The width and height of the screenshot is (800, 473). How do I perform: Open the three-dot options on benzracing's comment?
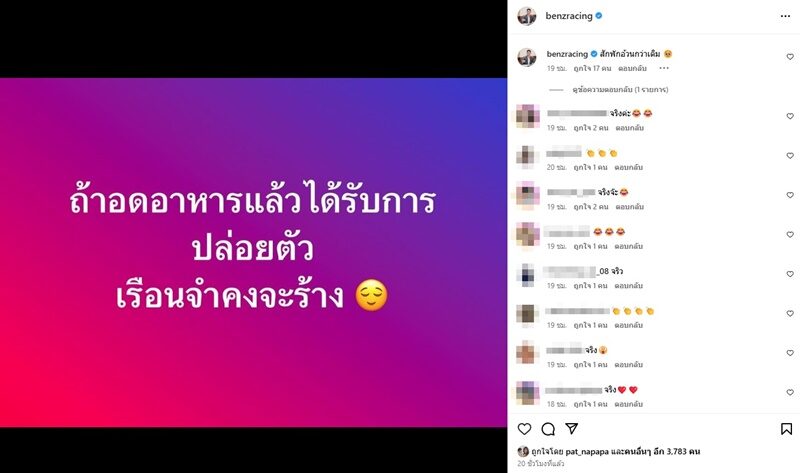[664, 68]
